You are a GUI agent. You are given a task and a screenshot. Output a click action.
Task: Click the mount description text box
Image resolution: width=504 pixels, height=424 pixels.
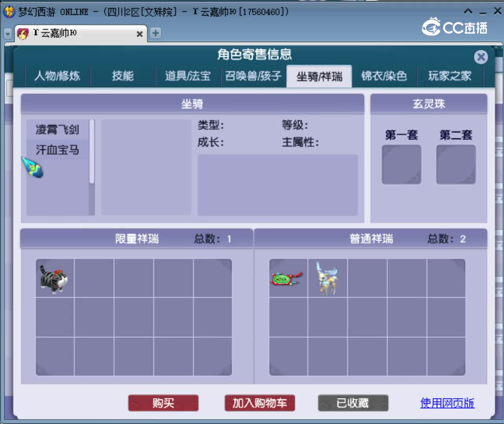coord(278,185)
